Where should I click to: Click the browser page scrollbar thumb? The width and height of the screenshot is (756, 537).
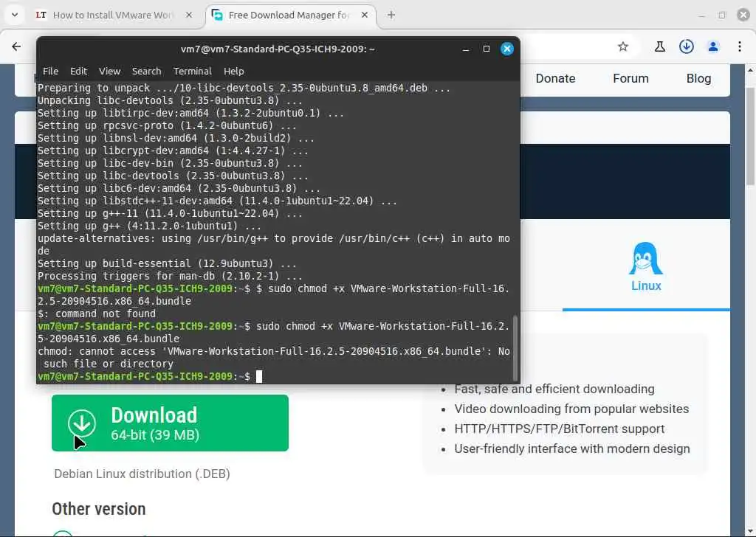click(750, 136)
